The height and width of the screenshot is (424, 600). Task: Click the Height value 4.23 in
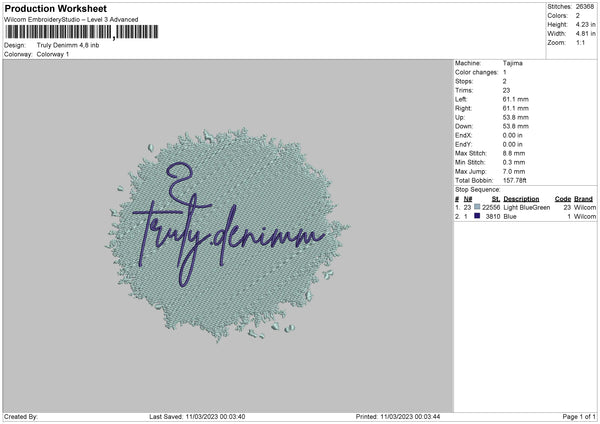[x=585, y=24]
